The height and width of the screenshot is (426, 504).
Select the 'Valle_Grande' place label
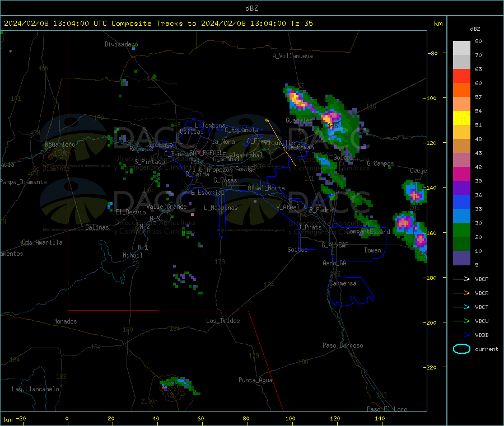[x=166, y=207]
